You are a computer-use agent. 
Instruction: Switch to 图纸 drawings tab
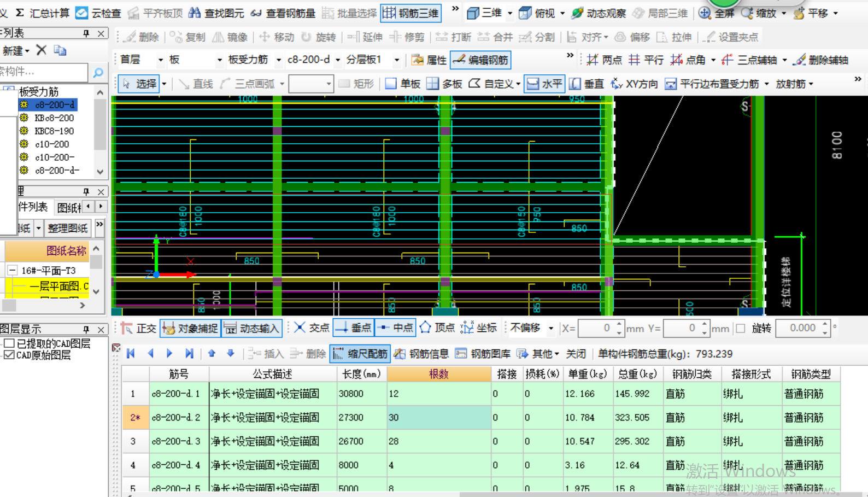pyautogui.click(x=69, y=207)
